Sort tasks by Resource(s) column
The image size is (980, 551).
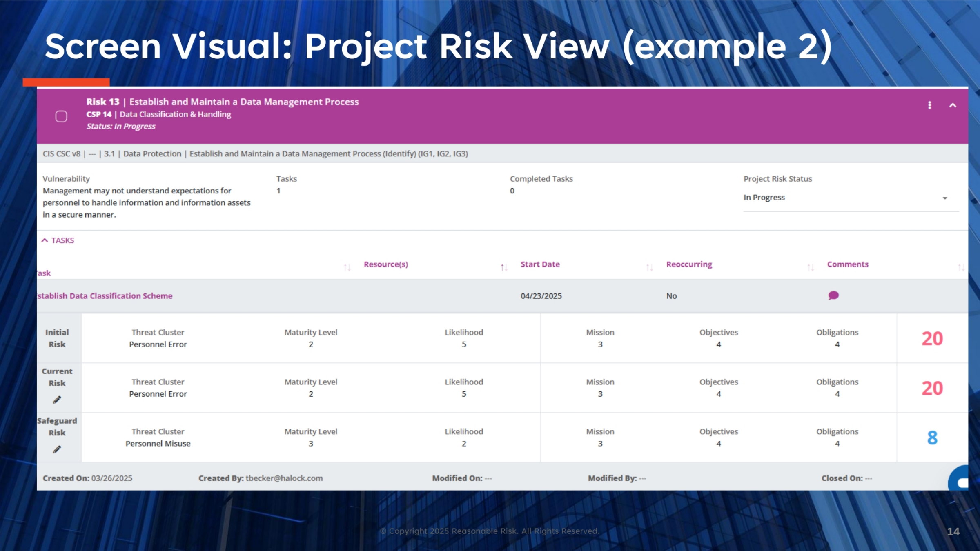[x=386, y=264]
